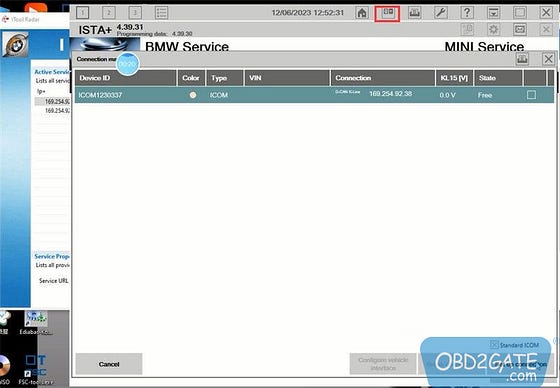560x388 pixels.
Task: Go to the ISTA+ home screen
Action: point(362,13)
